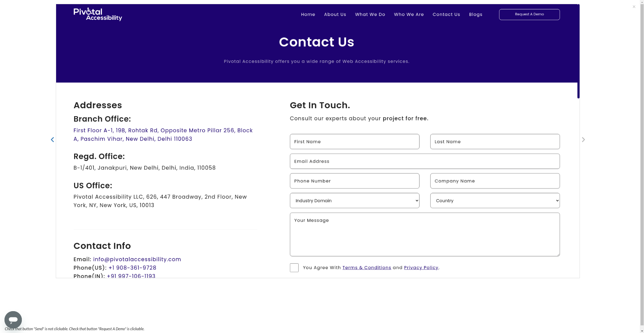This screenshot has width=644, height=333.
Task: Open the What We Do menu
Action: point(370,15)
